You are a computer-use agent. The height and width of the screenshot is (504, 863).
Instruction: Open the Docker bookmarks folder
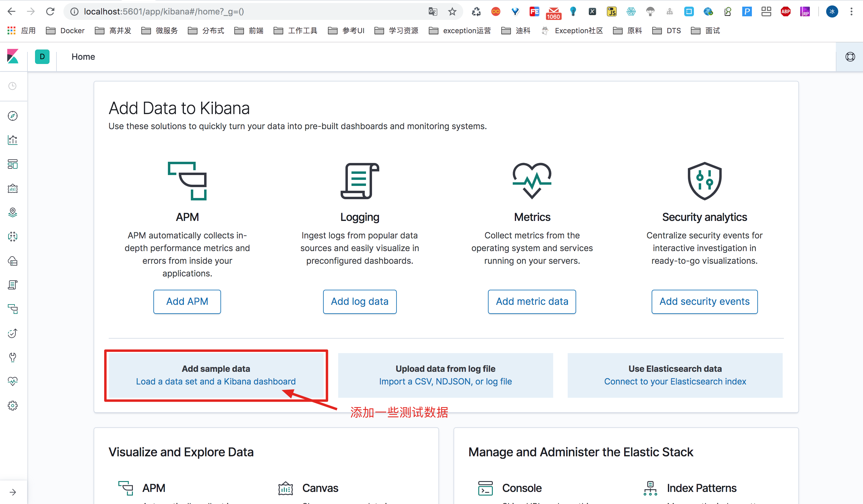point(66,31)
